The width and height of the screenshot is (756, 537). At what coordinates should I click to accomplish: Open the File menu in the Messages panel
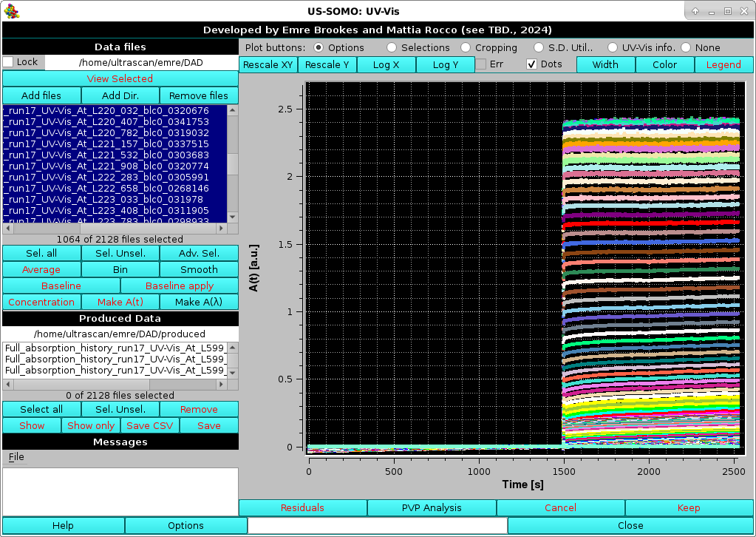(x=16, y=456)
